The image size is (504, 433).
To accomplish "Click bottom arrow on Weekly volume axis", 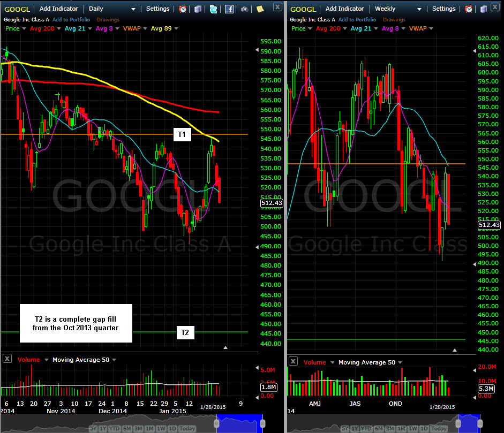I will 475,398.
